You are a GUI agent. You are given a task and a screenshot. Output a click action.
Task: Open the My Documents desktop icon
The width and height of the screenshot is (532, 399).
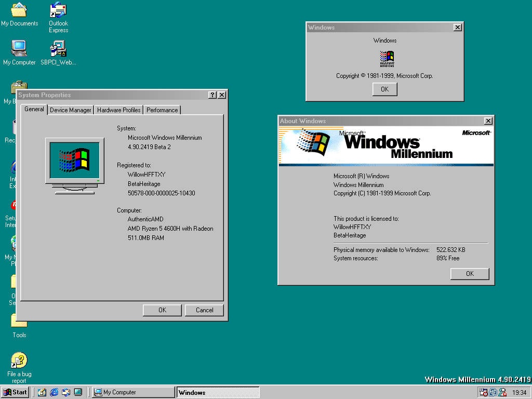click(x=19, y=15)
